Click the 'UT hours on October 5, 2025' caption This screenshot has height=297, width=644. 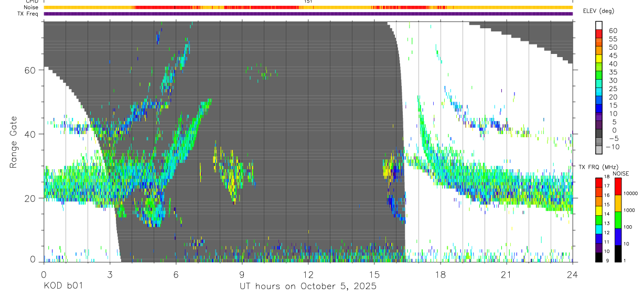tap(308, 287)
